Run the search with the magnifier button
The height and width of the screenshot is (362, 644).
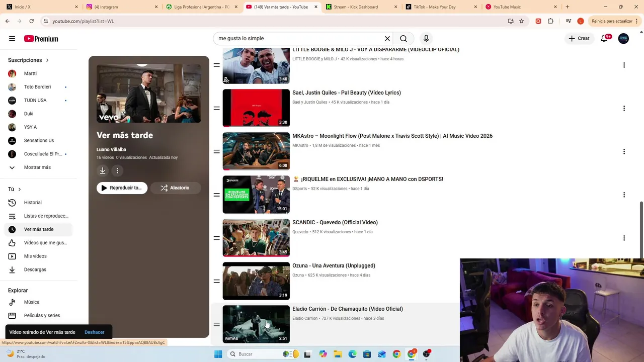tap(404, 38)
